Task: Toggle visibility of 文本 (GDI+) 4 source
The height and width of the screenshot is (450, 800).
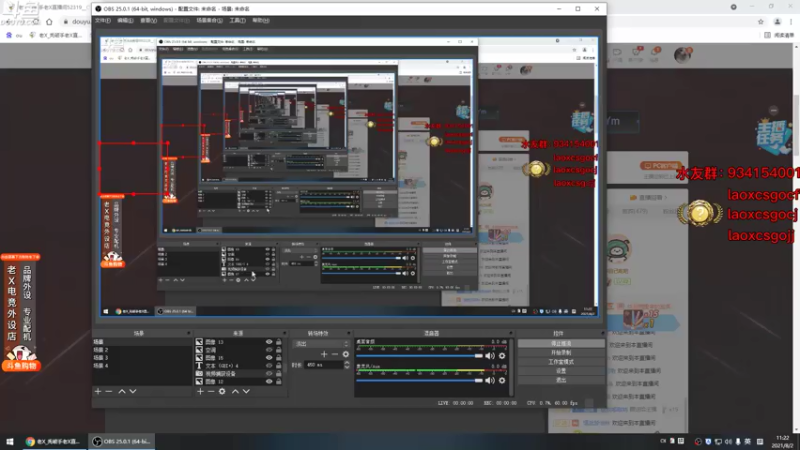Action: point(269,366)
